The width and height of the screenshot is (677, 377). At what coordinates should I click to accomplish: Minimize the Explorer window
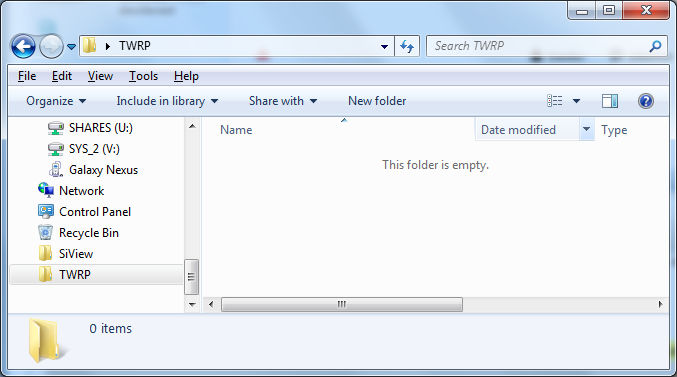(x=582, y=11)
